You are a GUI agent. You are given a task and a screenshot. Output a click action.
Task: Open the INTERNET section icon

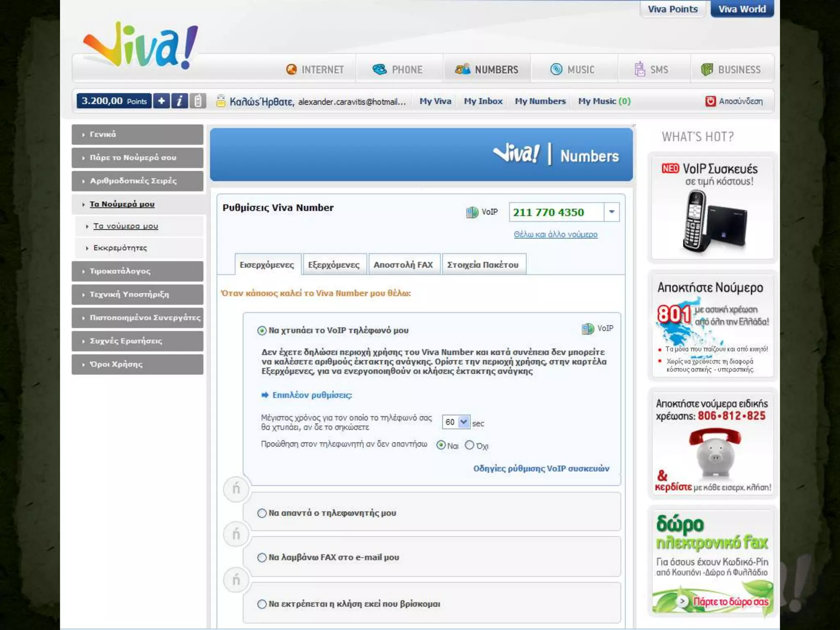pyautogui.click(x=292, y=69)
